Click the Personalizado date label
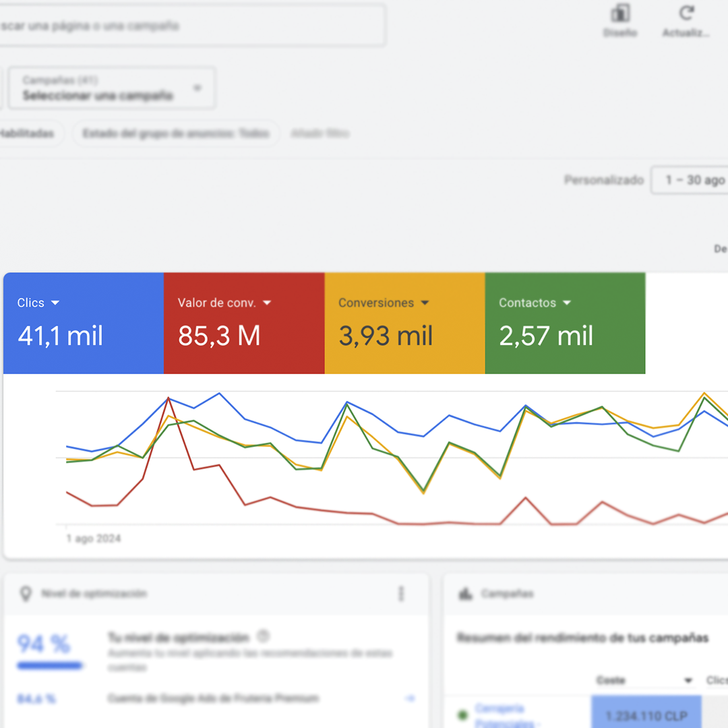Viewport: 728px width, 728px height. click(603, 180)
